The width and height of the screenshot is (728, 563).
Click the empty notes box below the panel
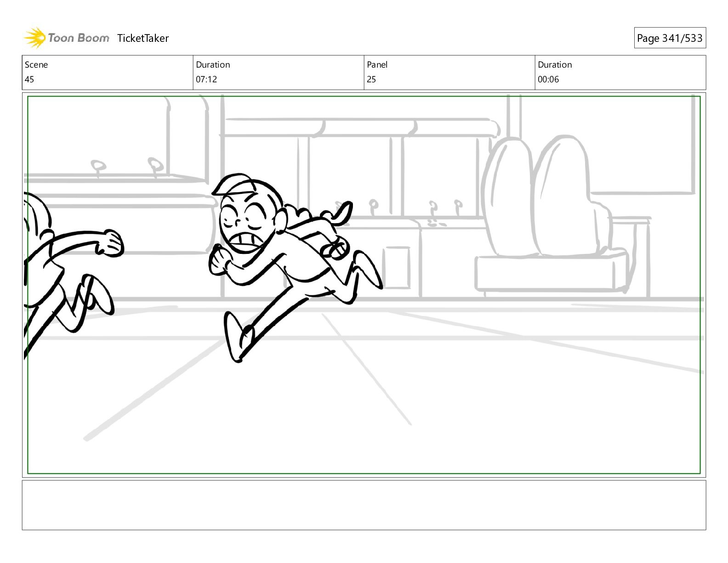pos(364,505)
